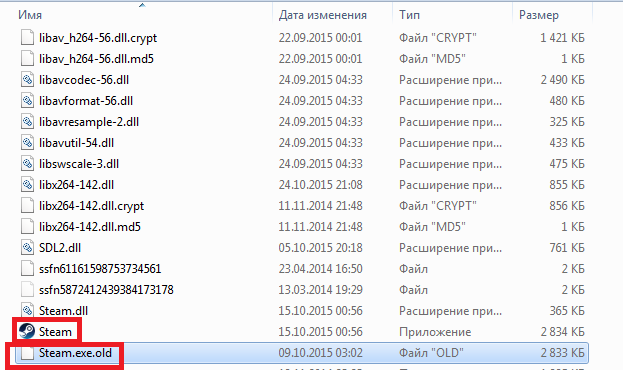Screen dimensions: 623x370
Task: Select the libx264-142.dll.md5 file
Action: click(90, 227)
